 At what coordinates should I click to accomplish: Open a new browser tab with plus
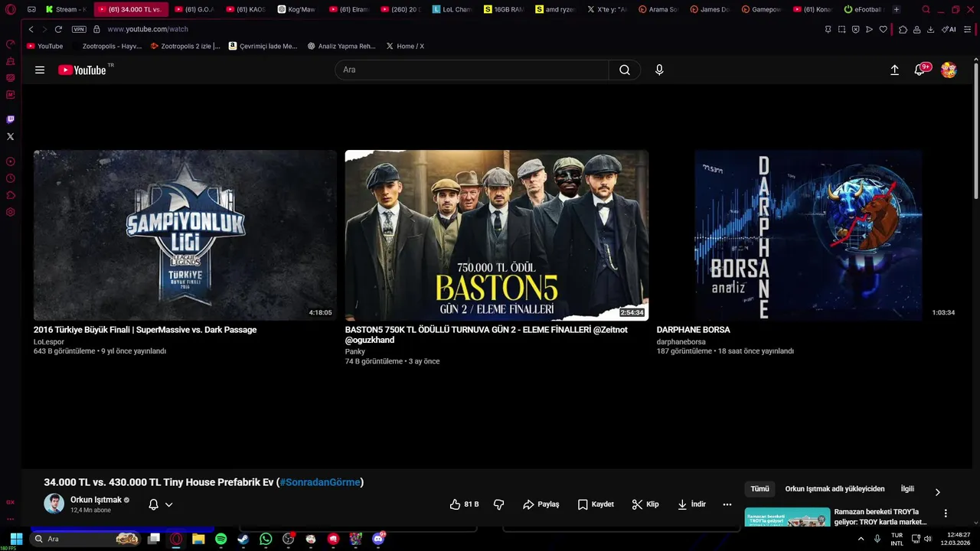(897, 9)
